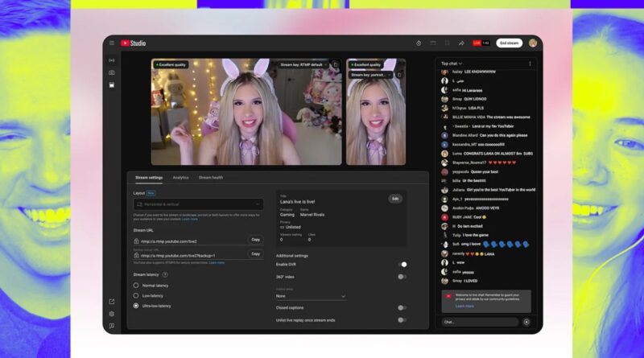Click the emoji button beside chat input
The height and width of the screenshot is (358, 644).
[x=526, y=322]
